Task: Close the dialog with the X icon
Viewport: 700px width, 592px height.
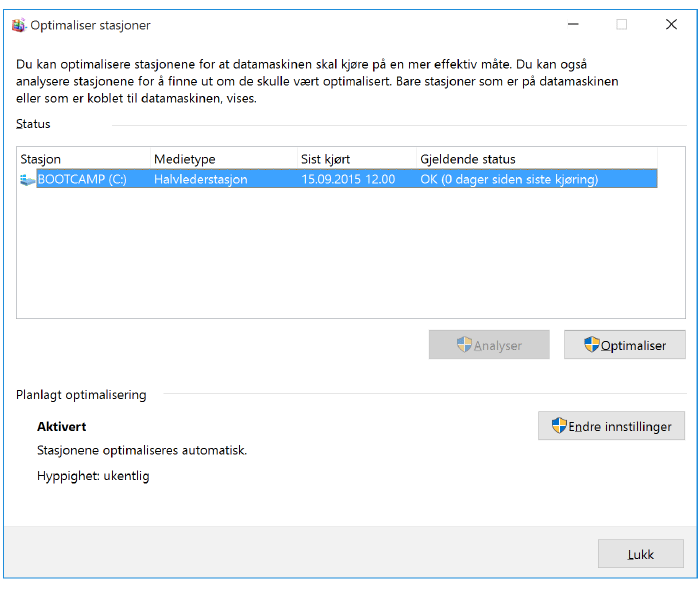Action: pyautogui.click(x=671, y=25)
